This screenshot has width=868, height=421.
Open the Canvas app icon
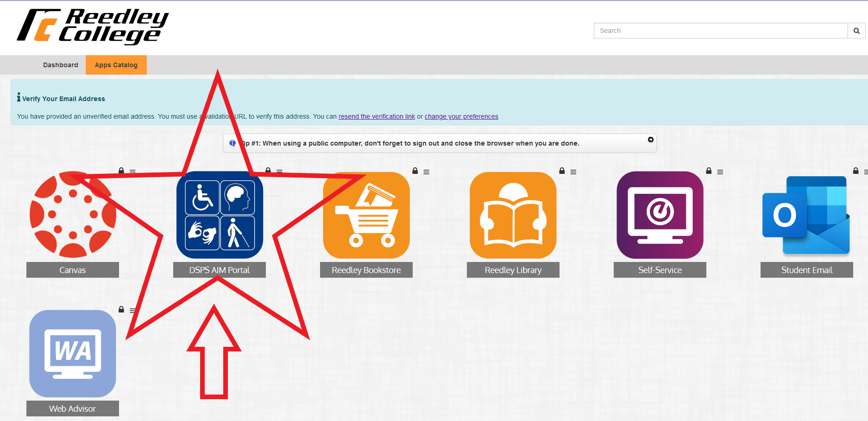click(73, 215)
